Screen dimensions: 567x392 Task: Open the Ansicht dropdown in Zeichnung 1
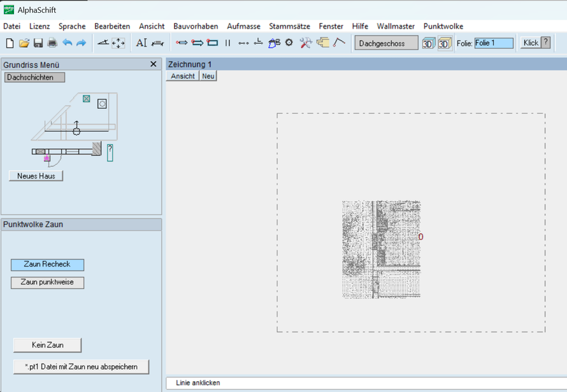183,76
